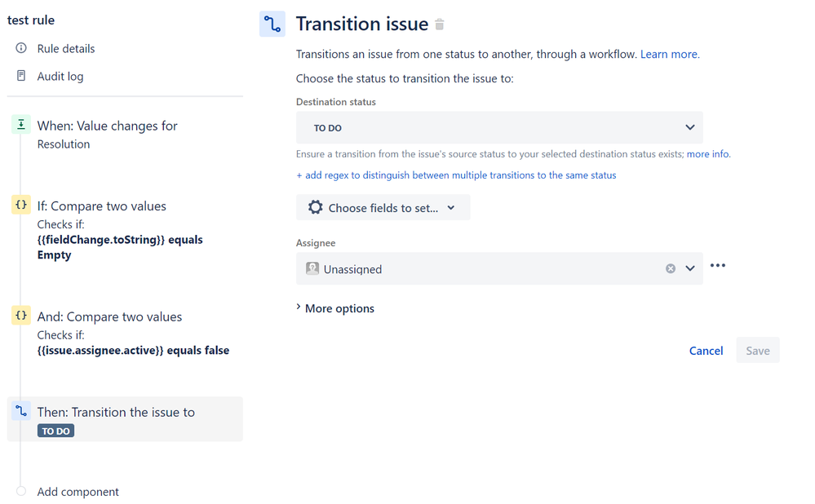Screen dimensions: 815x504
Task: Click the Audit log document icon
Action: click(x=20, y=76)
